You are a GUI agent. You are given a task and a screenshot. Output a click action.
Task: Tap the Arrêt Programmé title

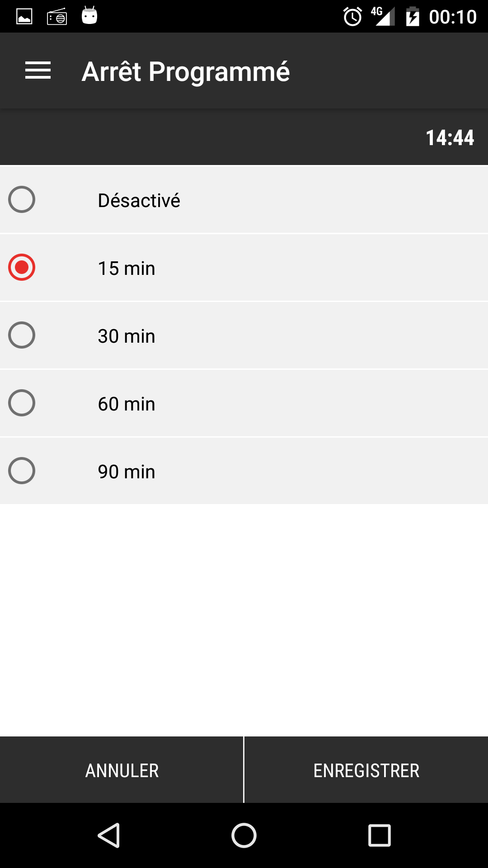point(186,71)
